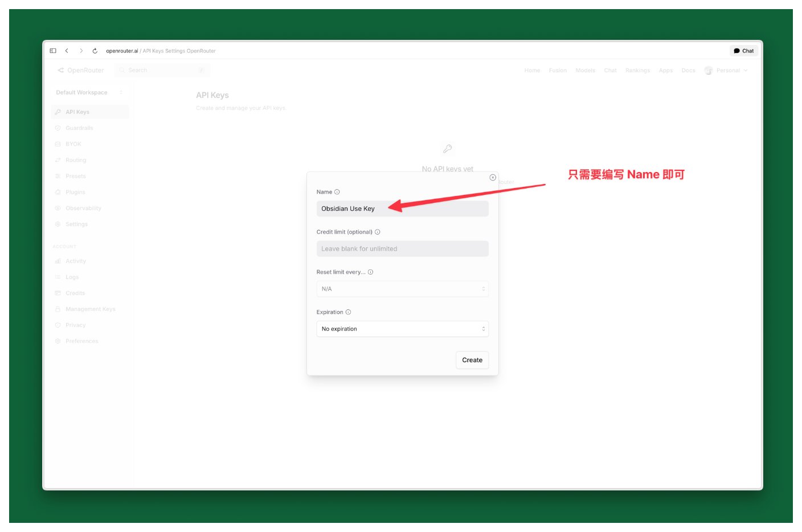Show info for Expiration
The image size is (802, 532).
[349, 312]
